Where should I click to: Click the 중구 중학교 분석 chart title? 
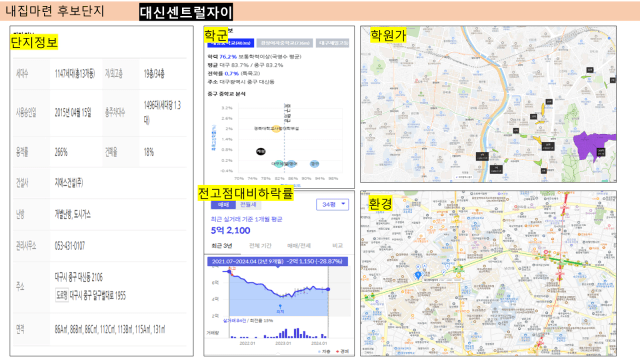(x=227, y=94)
